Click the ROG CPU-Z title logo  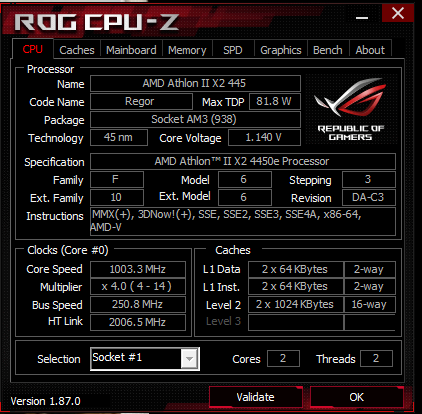(x=97, y=23)
